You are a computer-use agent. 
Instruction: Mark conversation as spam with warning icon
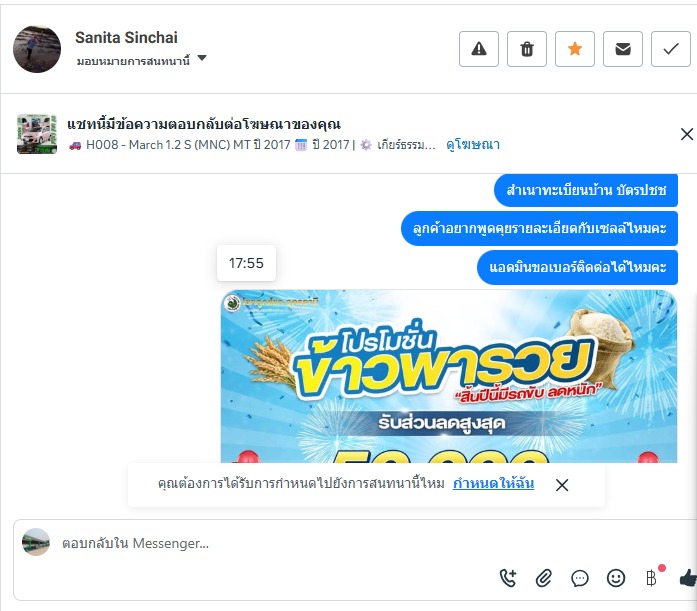click(x=479, y=49)
